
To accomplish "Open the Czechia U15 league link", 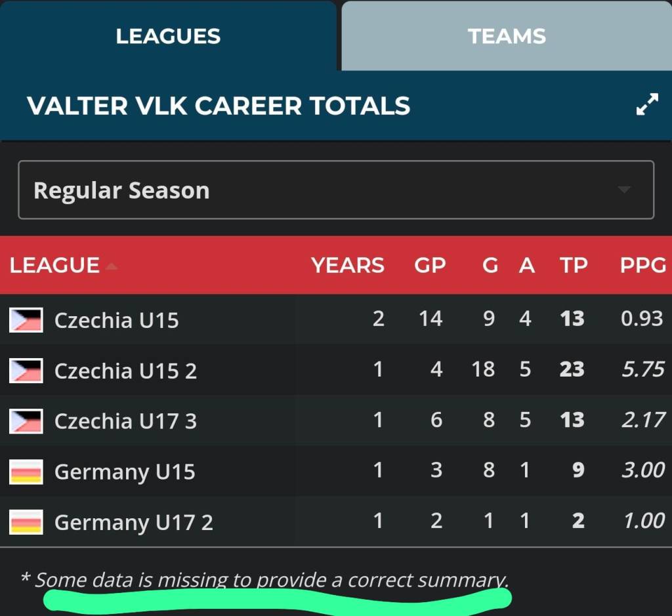I will tap(116, 320).
